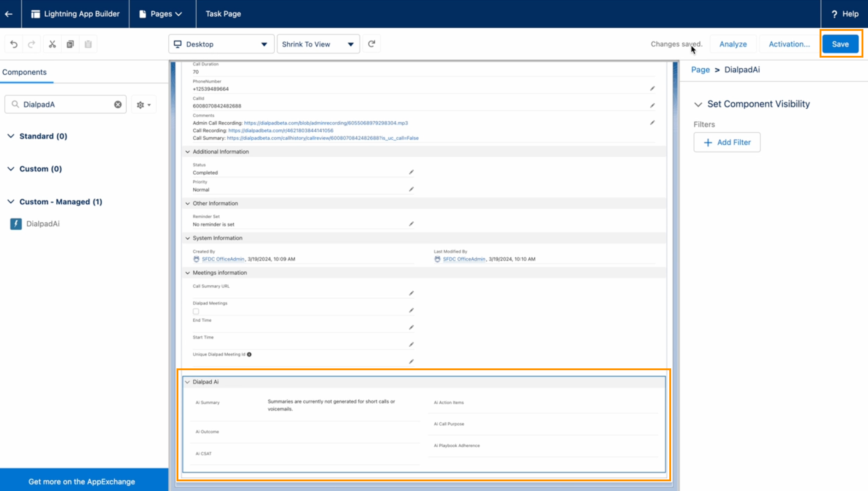Collapse the System Information section
868x491 pixels.
click(x=188, y=238)
